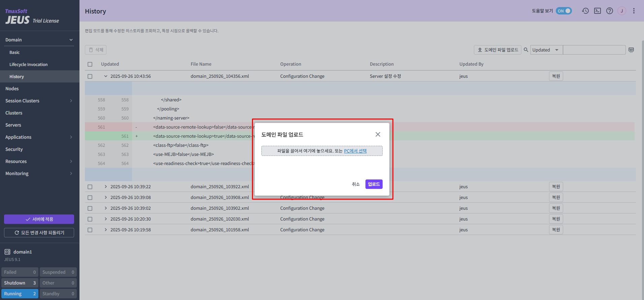This screenshot has width=644, height=300.
Task: Click the 취소 cancel button in dialog
Action: coord(356,184)
